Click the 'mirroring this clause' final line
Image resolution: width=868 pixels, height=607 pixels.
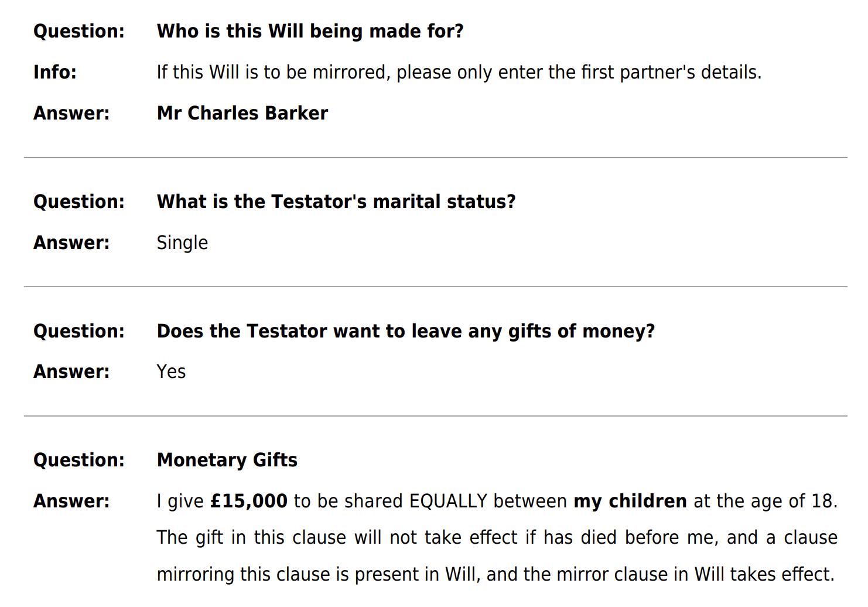pos(495,574)
